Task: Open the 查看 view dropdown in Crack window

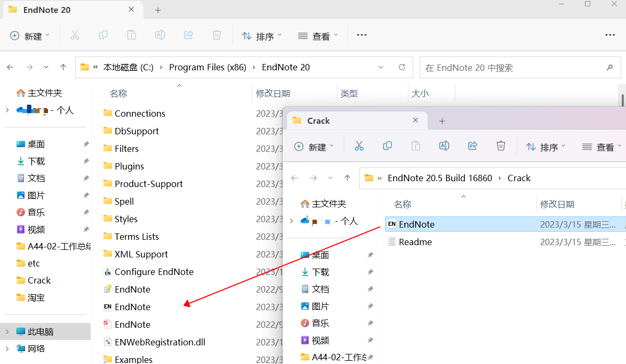Action: click(602, 147)
